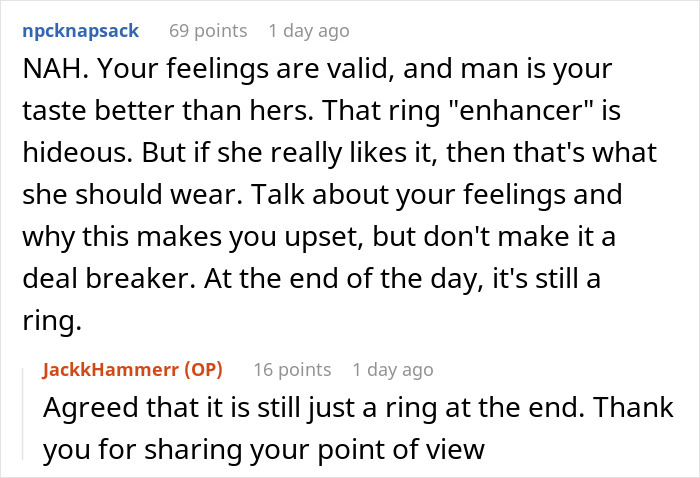Click the (OP) tag beside JackkHammerr
This screenshot has width=700, height=478.
click(x=204, y=370)
